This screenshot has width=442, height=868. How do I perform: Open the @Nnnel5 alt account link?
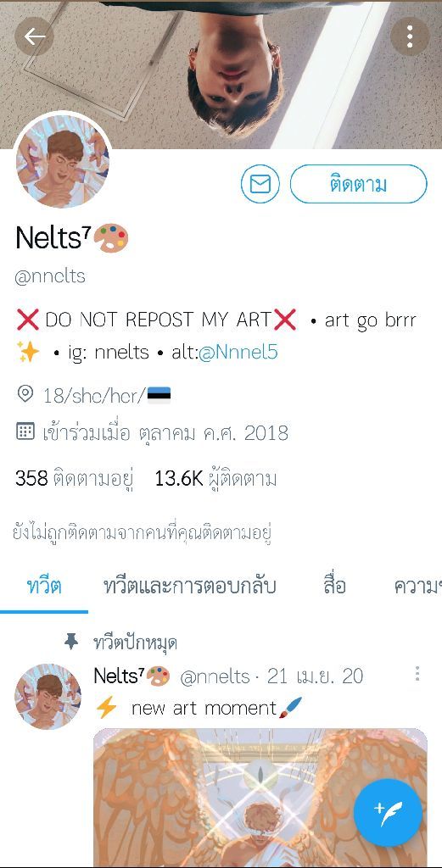pyautogui.click(x=238, y=352)
